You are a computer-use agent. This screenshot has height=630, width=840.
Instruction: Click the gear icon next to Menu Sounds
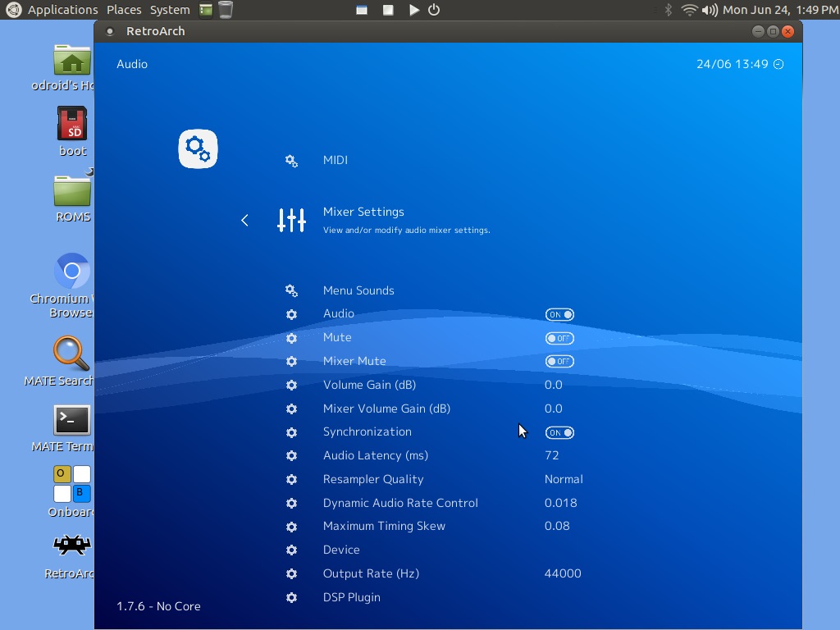click(x=291, y=290)
